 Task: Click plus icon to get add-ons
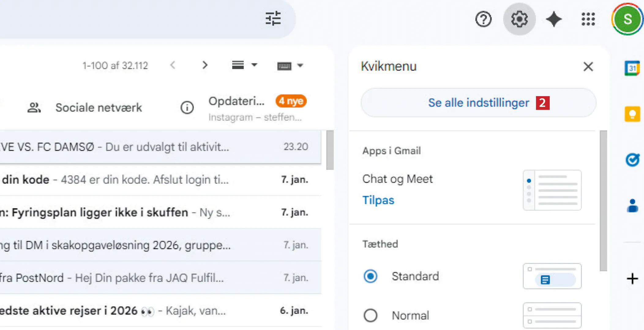(x=632, y=279)
